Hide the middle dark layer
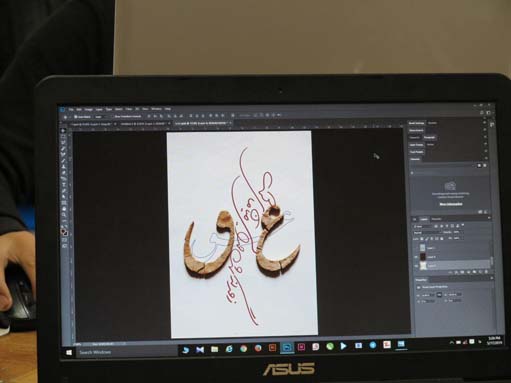Image resolution: width=511 pixels, height=383 pixels. pos(416,257)
